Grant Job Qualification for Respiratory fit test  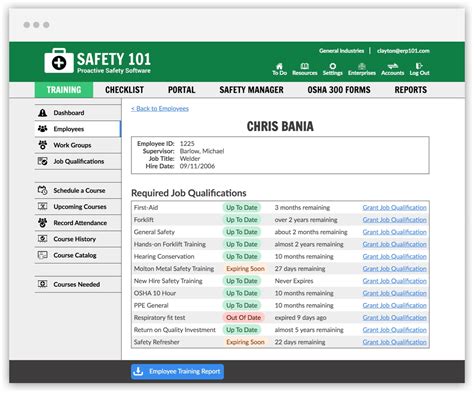394,318
